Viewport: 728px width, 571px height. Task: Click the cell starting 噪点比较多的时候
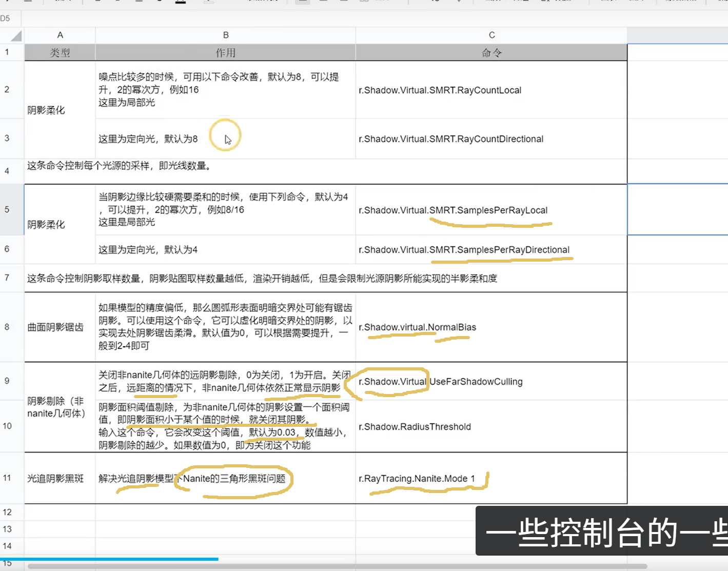[x=226, y=90]
